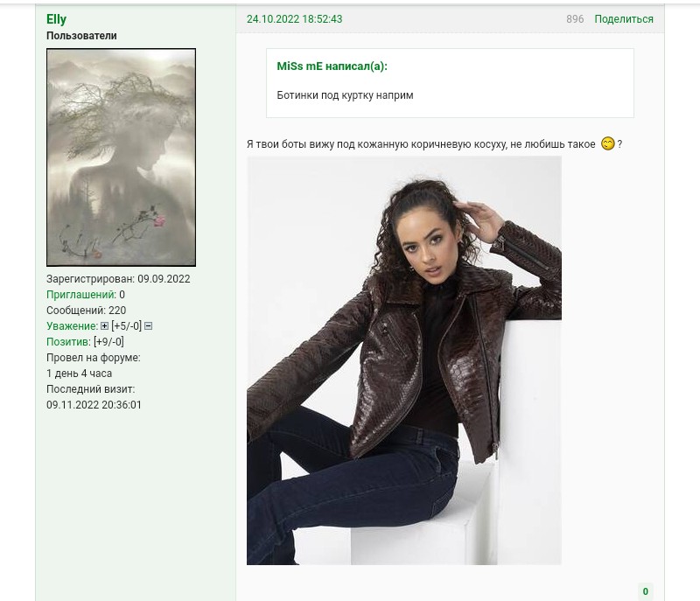Click the quote header MiSs mE написал(а):

332,66
